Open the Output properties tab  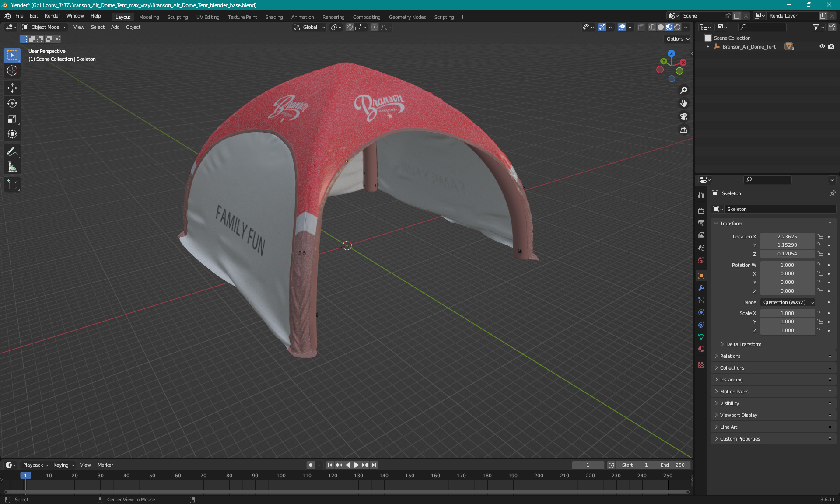coord(701,223)
